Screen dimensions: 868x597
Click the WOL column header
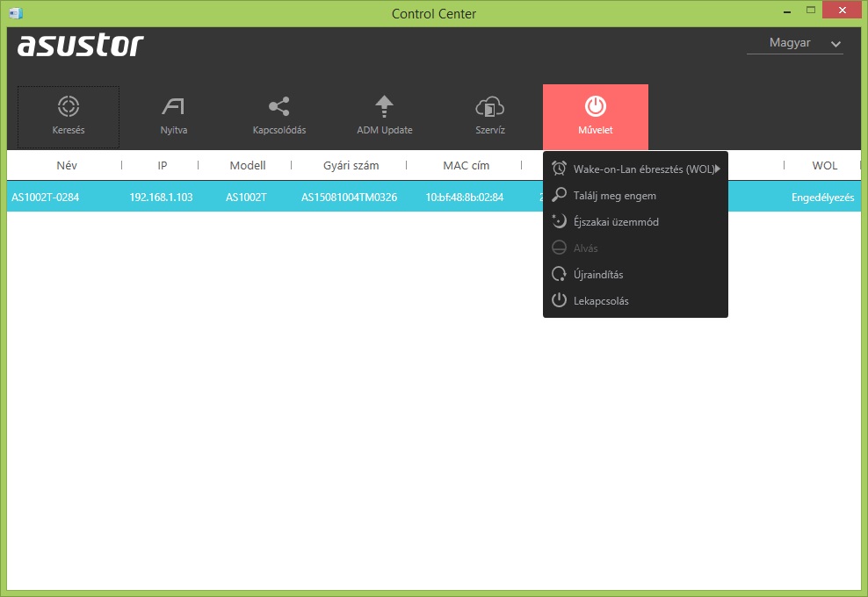click(x=824, y=165)
